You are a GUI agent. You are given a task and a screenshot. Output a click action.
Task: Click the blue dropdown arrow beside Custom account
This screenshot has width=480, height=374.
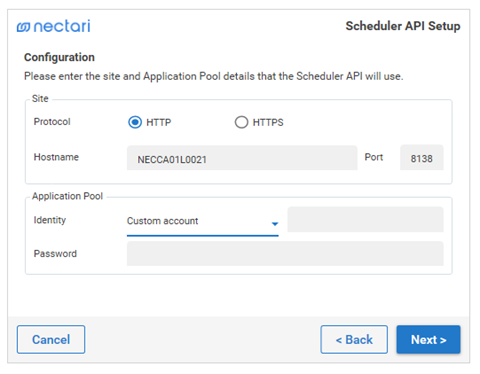275,224
